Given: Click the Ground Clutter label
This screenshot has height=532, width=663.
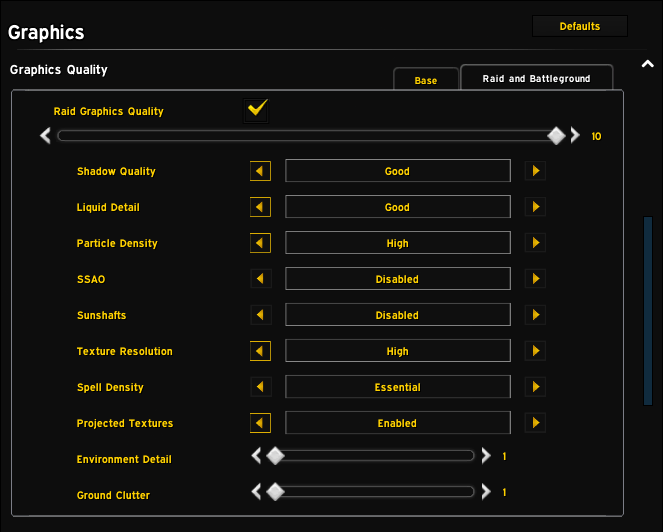Looking at the screenshot, I should pyautogui.click(x=113, y=495).
